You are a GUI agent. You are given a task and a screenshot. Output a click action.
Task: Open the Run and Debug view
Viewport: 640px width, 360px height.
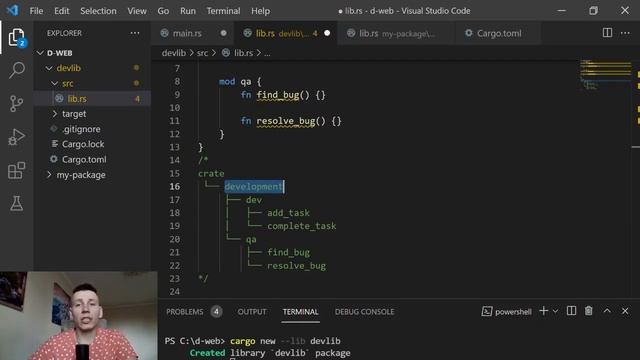[x=16, y=137]
